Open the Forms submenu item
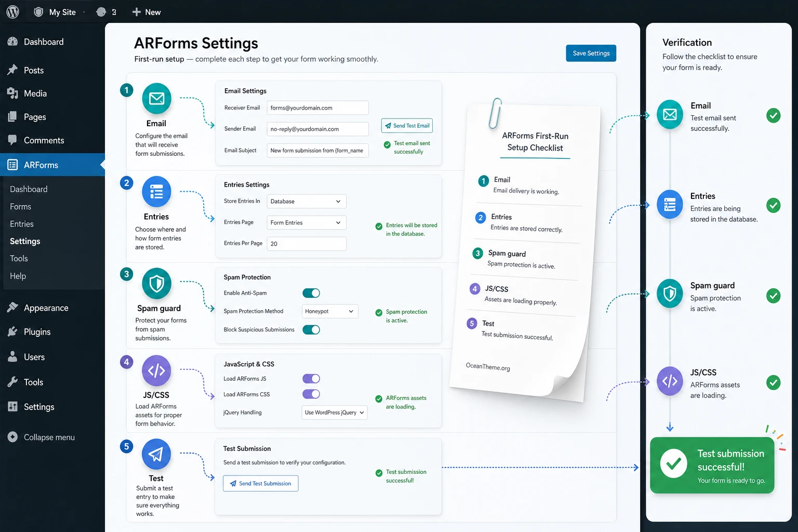Screen dimensions: 798x532 click(20, 206)
